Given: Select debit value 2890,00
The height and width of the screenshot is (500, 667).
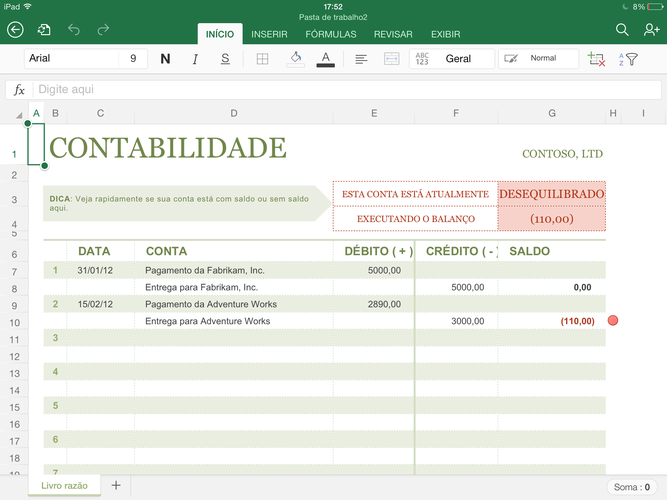Looking at the screenshot, I should pos(373,304).
